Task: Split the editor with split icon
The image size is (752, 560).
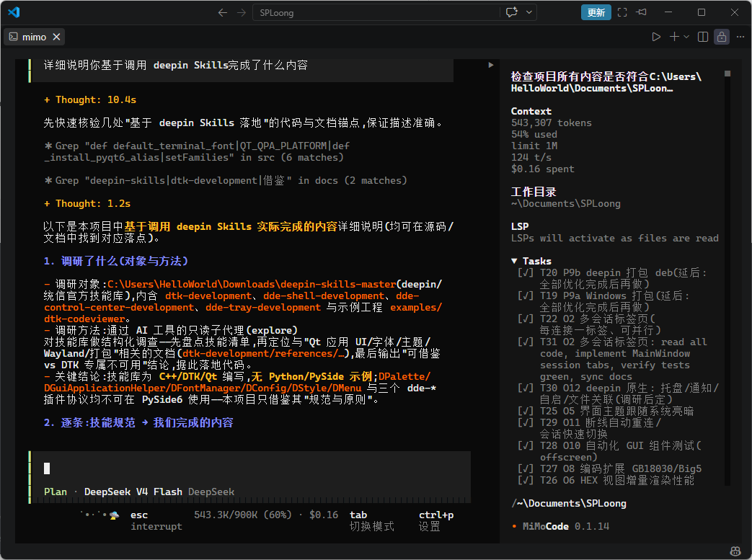Action: pyautogui.click(x=702, y=37)
